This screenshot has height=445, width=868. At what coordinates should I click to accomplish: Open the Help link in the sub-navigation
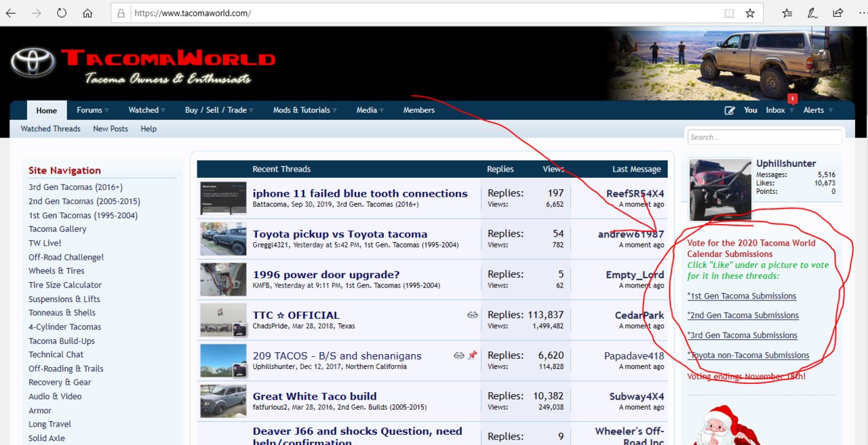tap(149, 129)
